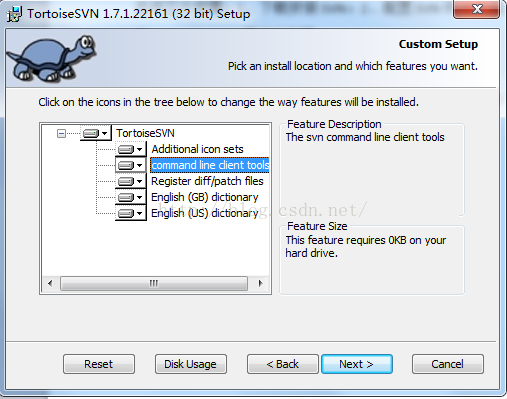Click the text 'This feature requires 0KB on your'
The height and width of the screenshot is (399, 507).
(x=366, y=240)
